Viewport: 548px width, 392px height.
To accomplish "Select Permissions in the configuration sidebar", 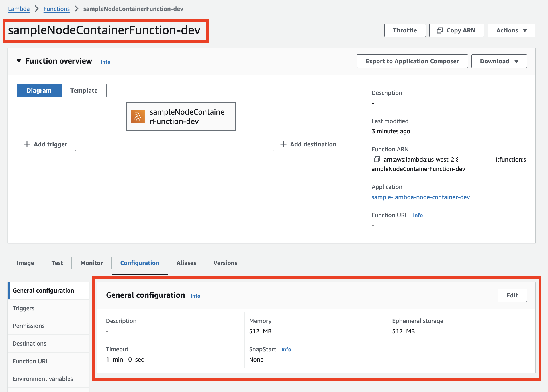I will click(x=28, y=326).
